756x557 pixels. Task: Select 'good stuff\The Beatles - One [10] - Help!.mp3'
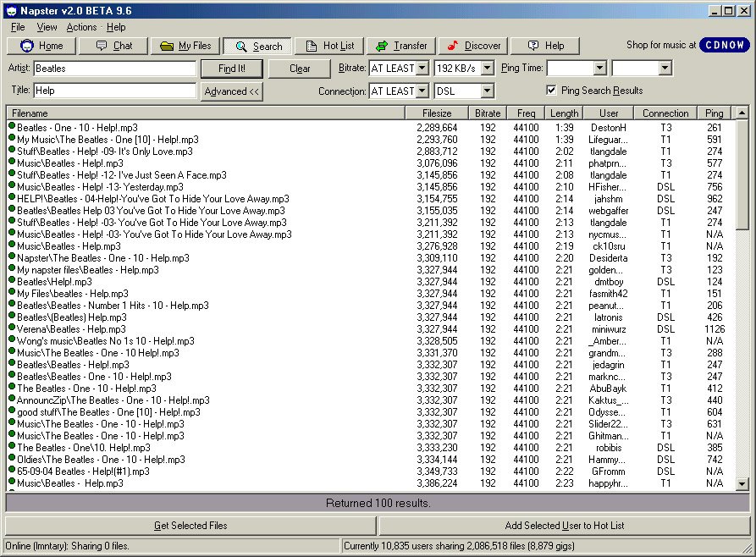click(x=108, y=412)
